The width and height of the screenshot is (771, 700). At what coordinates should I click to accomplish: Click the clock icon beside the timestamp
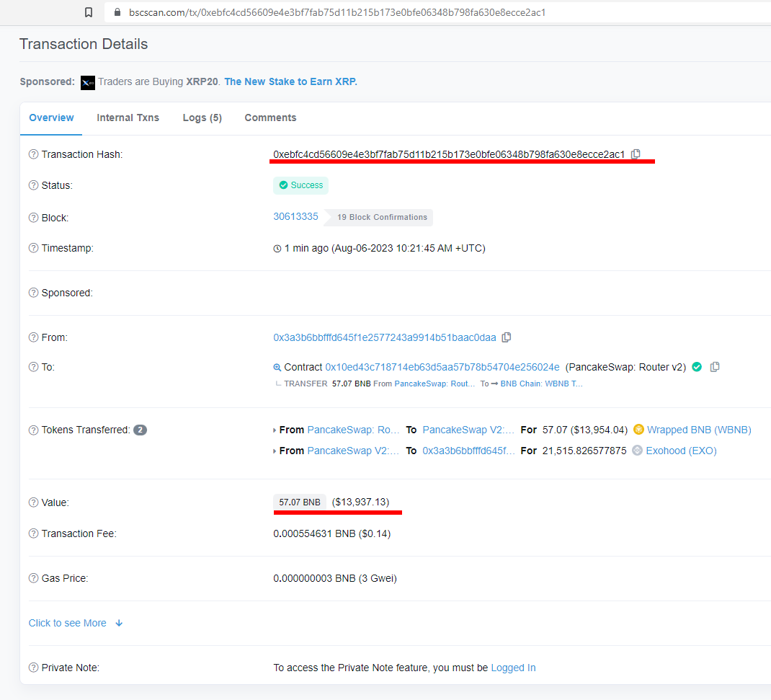(277, 248)
